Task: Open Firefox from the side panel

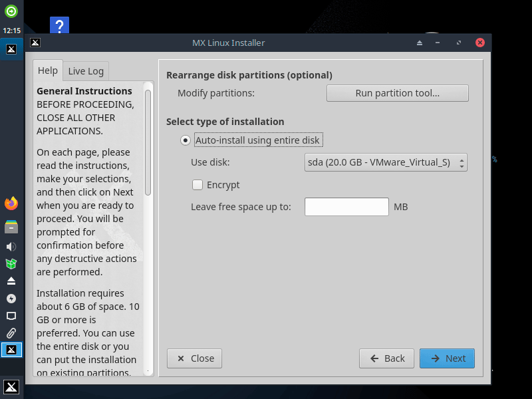Action: 11,203
